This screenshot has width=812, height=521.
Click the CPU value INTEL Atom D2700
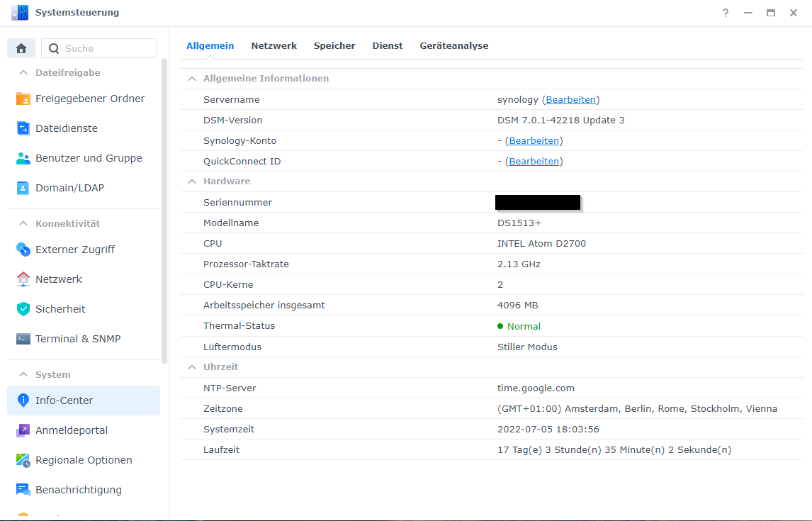pyautogui.click(x=541, y=243)
